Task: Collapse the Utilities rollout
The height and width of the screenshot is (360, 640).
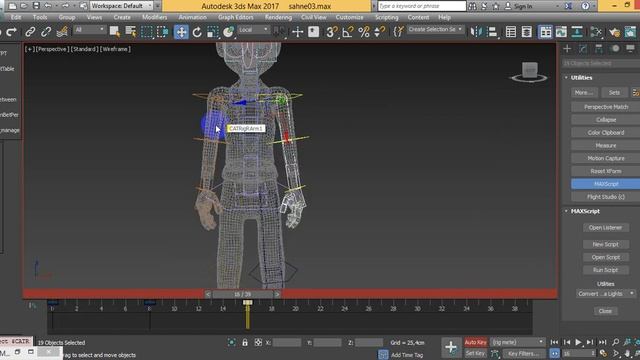Action: (567, 78)
